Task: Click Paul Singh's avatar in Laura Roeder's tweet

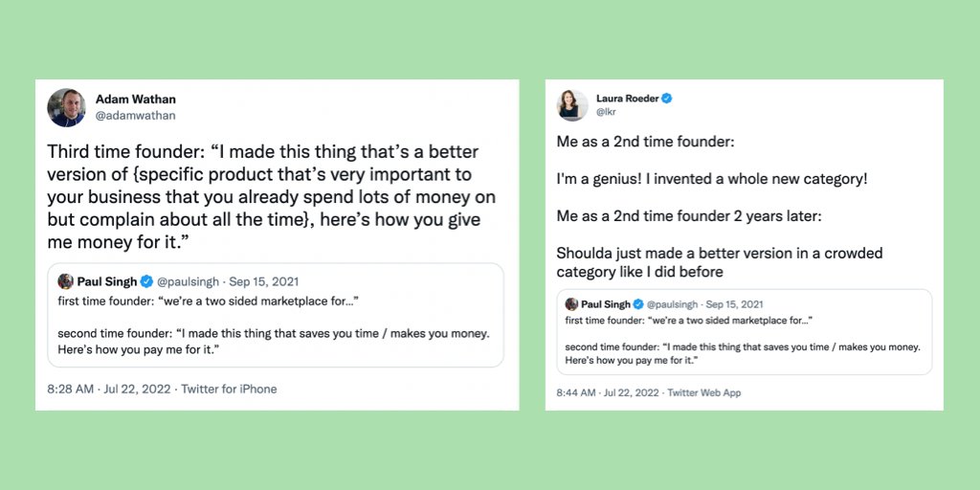Action: pos(571,304)
